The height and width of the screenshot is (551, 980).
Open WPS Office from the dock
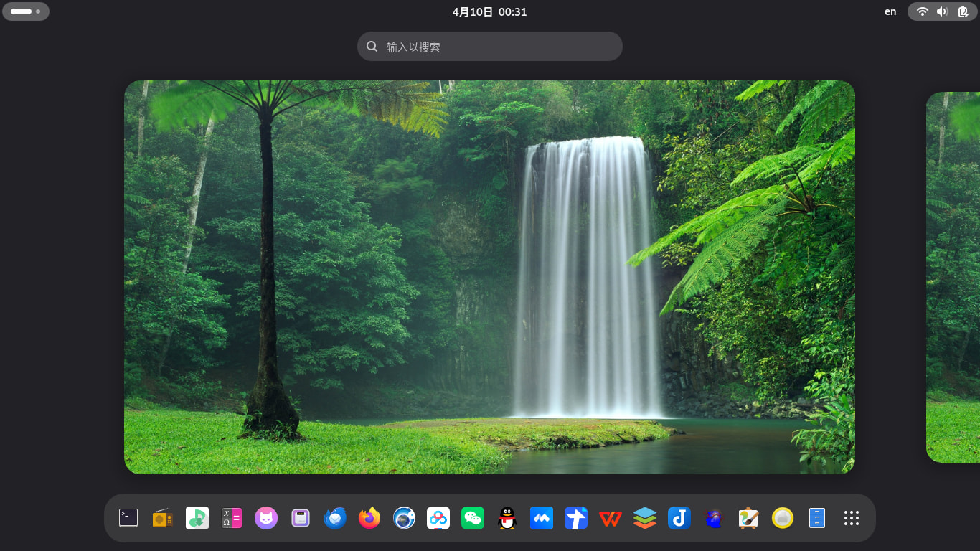[611, 518]
